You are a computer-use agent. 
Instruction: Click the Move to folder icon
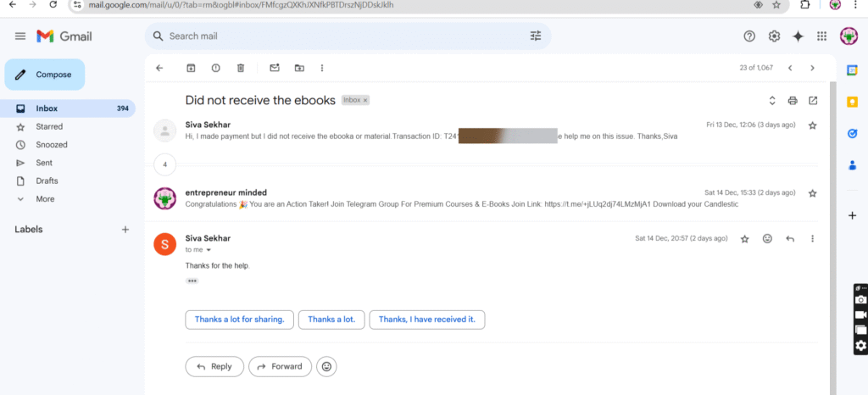pos(299,68)
